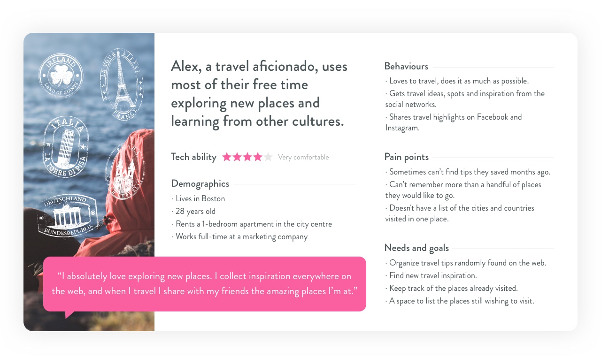601x364 pixels.
Task: Click the Eiffel Tower France stamp
Action: [x=122, y=84]
